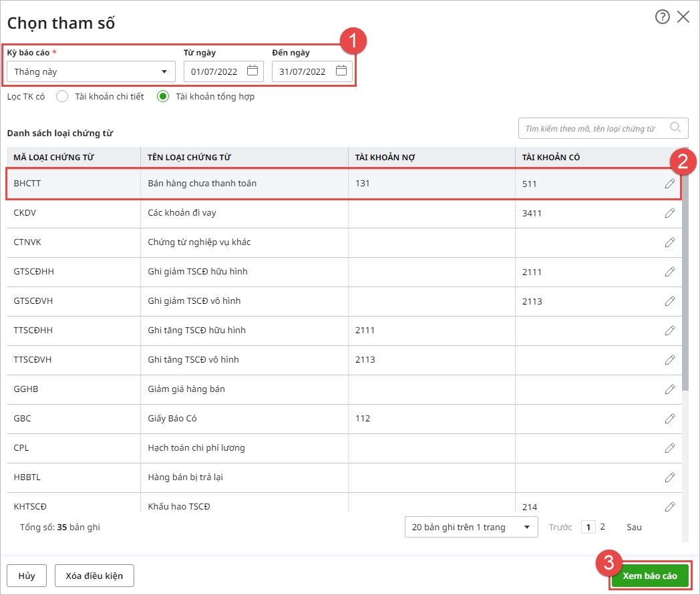Open the calendar for Đến ngày
700x595 pixels.
[341, 71]
